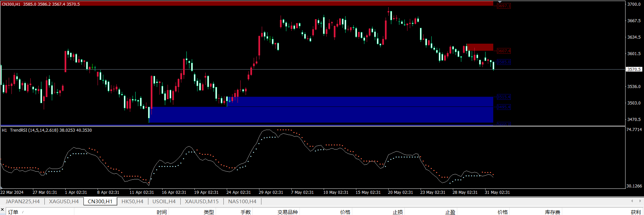Click the 29 Apr 02:31 time label
The width and height of the screenshot is (644, 215).
[271, 192]
